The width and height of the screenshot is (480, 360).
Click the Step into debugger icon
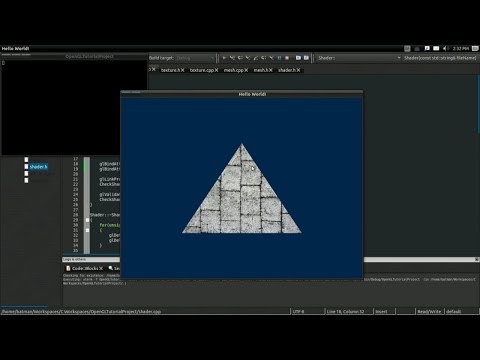(x=248, y=58)
